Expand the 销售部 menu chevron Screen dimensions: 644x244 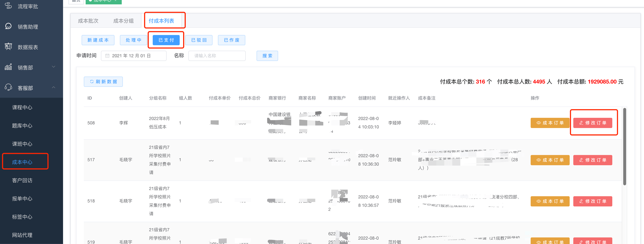(54, 67)
